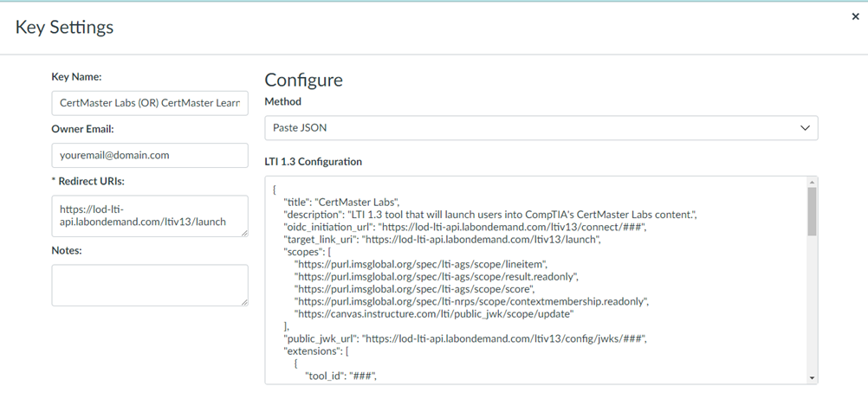Click the lti-ags/scope/score scope line

(x=415, y=289)
